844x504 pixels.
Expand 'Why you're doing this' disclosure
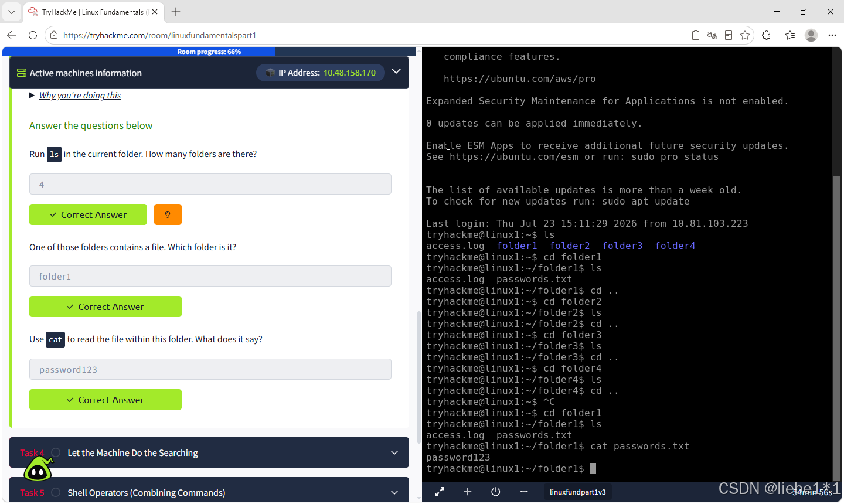(x=75, y=96)
